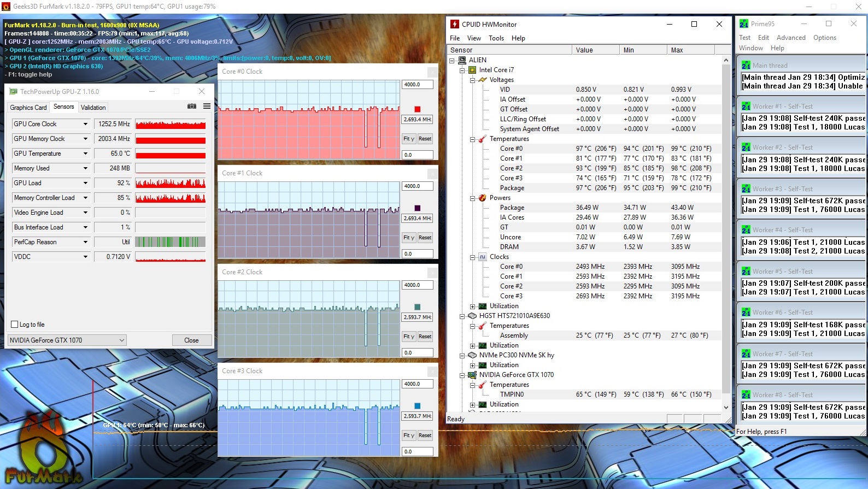The width and height of the screenshot is (868, 489).
Task: Open Prime95's Test menu
Action: coord(745,38)
